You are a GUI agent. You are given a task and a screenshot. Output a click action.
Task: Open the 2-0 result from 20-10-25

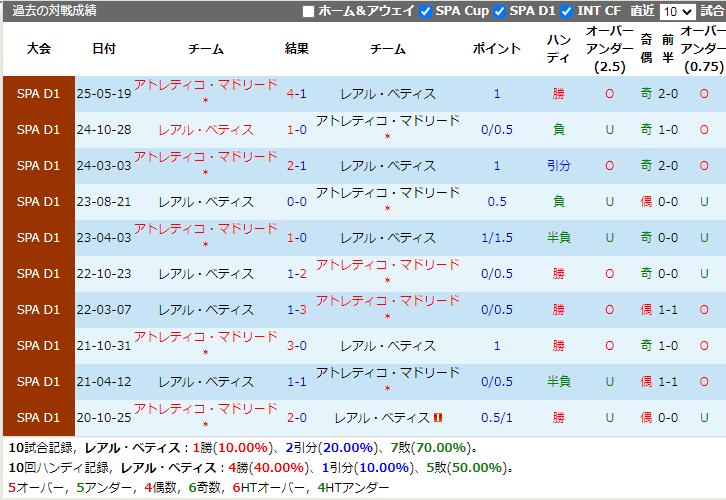pos(297,418)
